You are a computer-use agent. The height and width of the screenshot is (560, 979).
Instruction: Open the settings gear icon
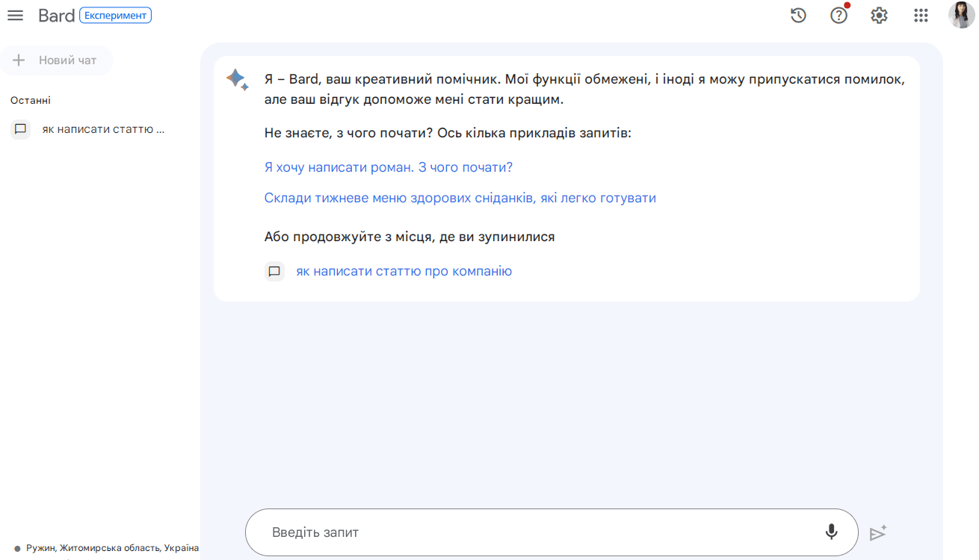click(x=879, y=15)
